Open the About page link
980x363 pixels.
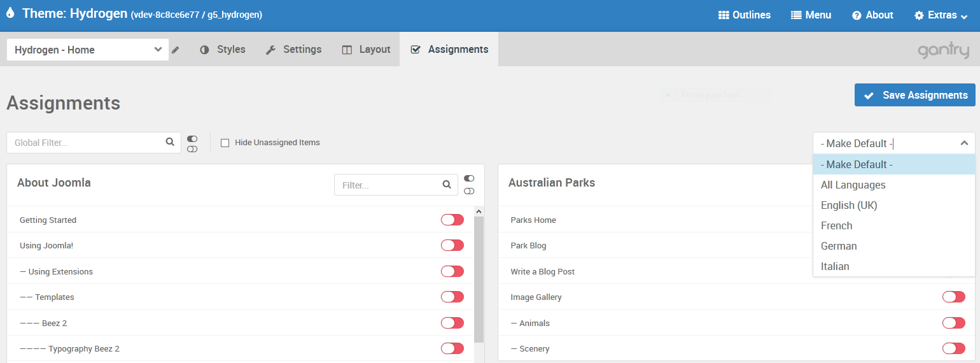click(x=872, y=15)
